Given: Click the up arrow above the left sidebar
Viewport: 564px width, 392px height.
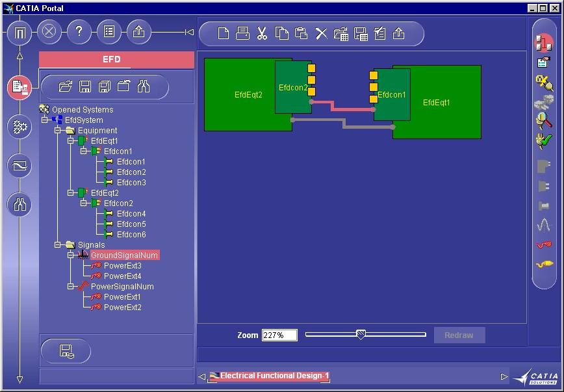Looking at the screenshot, I should [19, 56].
